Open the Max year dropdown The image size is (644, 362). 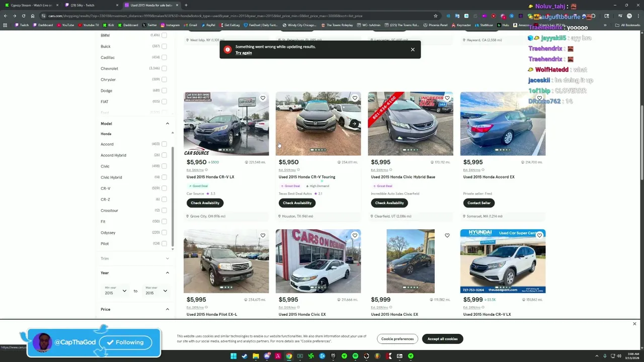pyautogui.click(x=156, y=291)
